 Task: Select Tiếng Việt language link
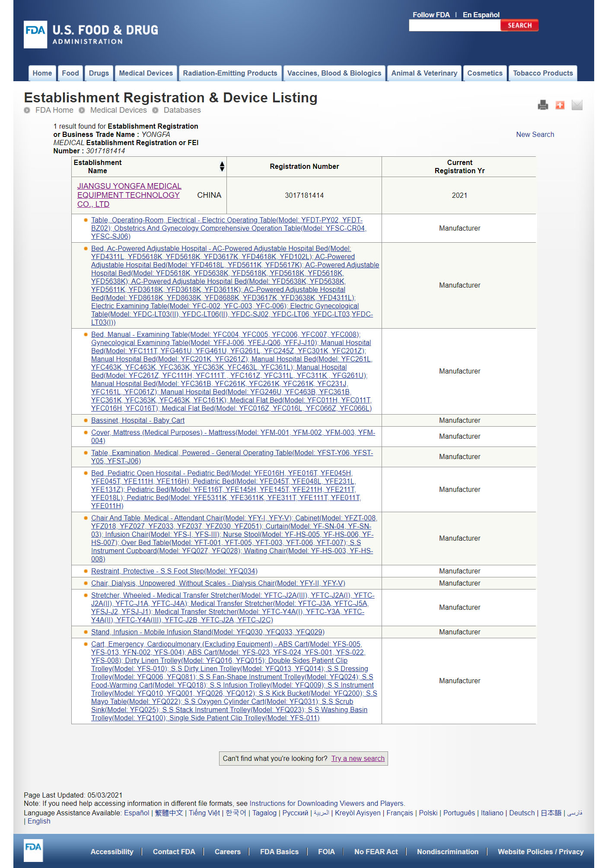coord(204,813)
